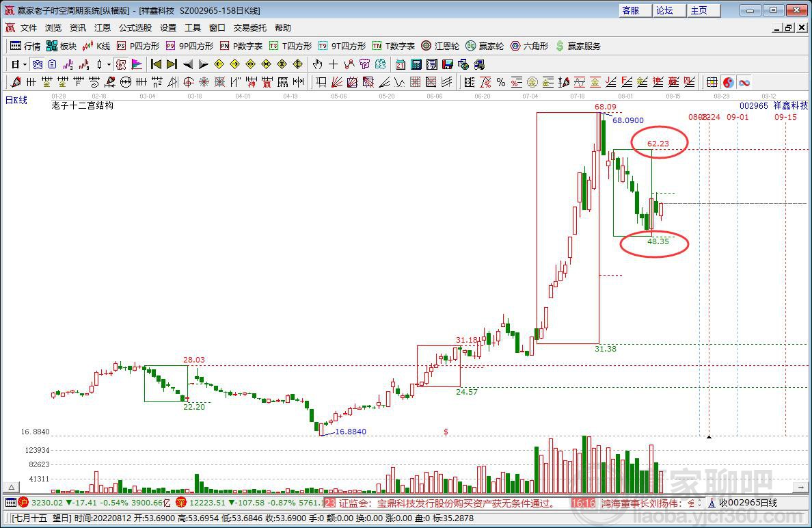Select the hand pan tool
The image size is (812, 528).
coord(317,64)
